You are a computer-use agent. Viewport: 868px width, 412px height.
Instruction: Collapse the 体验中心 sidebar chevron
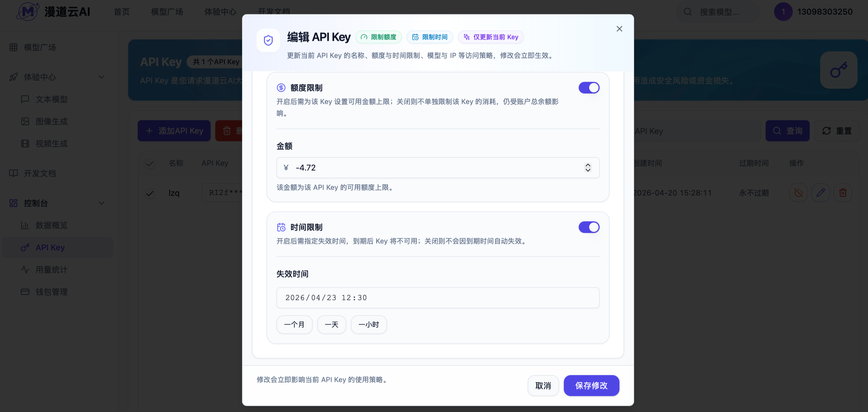click(x=101, y=77)
